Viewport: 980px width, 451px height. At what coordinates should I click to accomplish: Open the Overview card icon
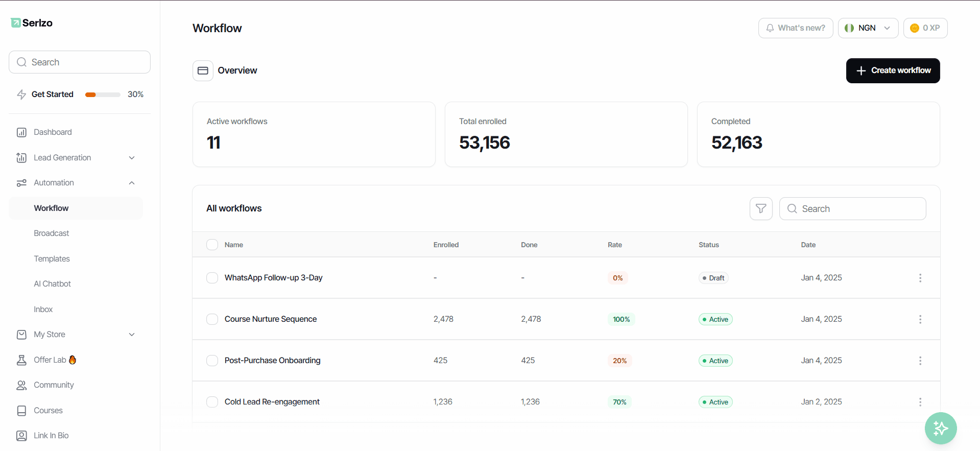(x=203, y=70)
